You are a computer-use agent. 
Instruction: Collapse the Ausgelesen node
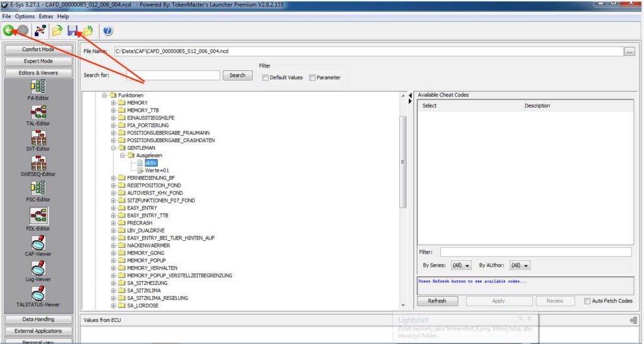(123, 155)
